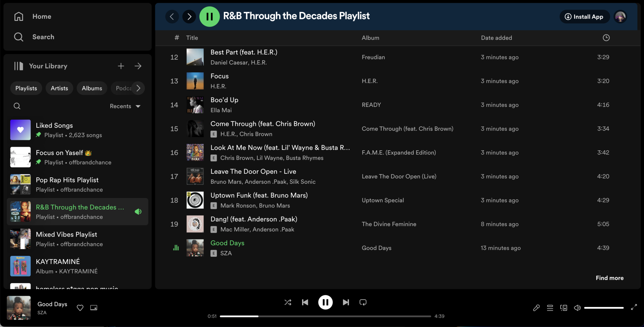
Task: Click the Find more link
Action: (610, 278)
